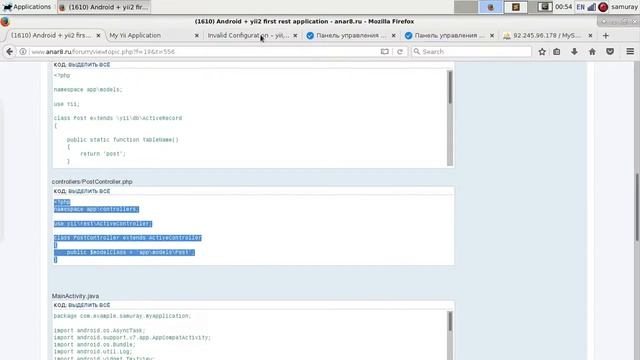The image size is (640, 360).
Task: Click the public static function tableName line
Action: pyautogui.click(x=122, y=140)
